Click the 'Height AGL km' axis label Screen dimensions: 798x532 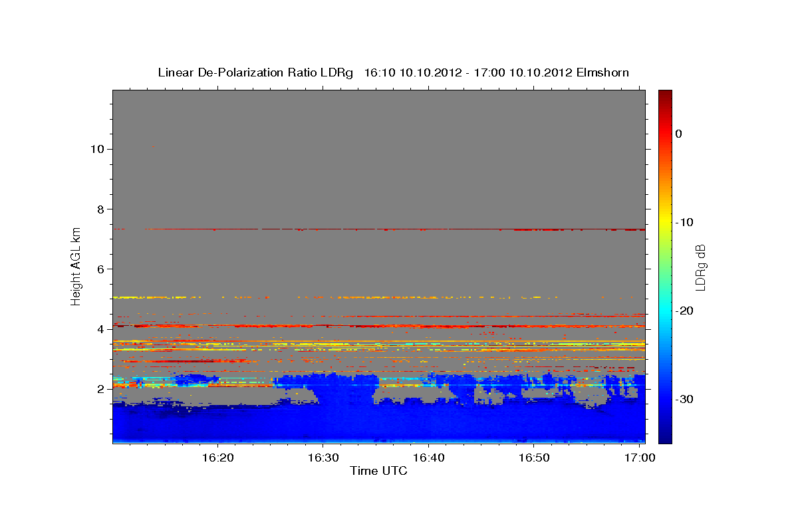pyautogui.click(x=76, y=266)
